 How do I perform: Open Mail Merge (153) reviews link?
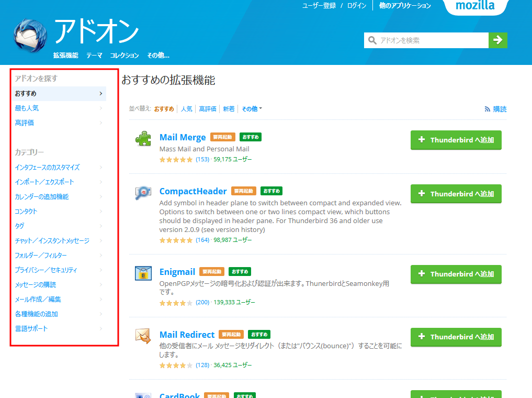point(202,159)
